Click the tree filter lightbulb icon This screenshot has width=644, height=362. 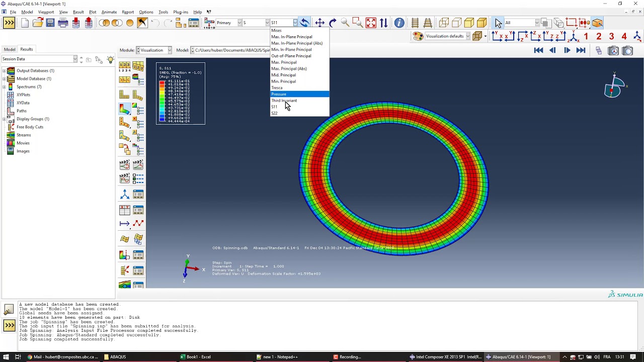pos(111,59)
